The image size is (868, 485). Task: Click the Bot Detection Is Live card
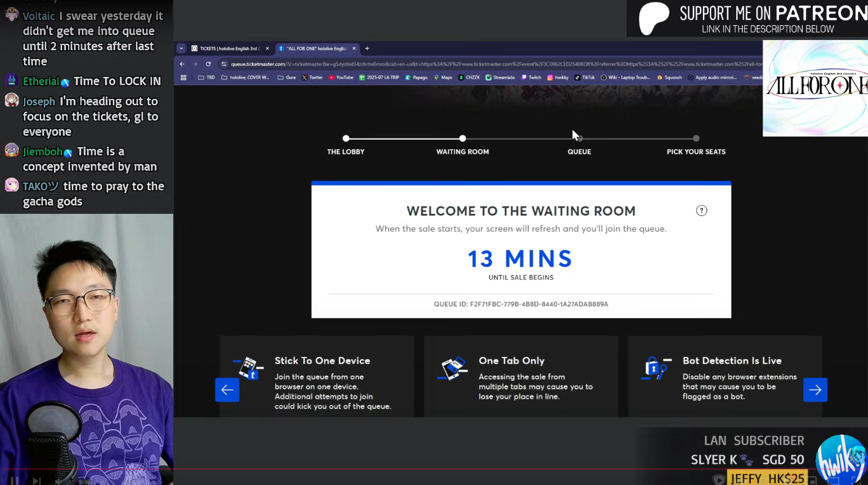pyautogui.click(x=725, y=376)
